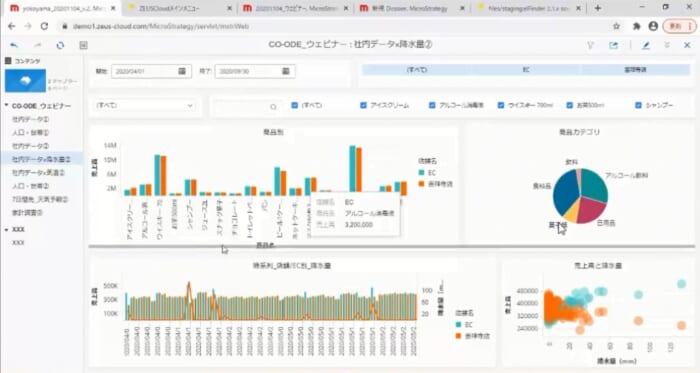
Task: Go back with the browser back arrow
Action: coord(12,26)
